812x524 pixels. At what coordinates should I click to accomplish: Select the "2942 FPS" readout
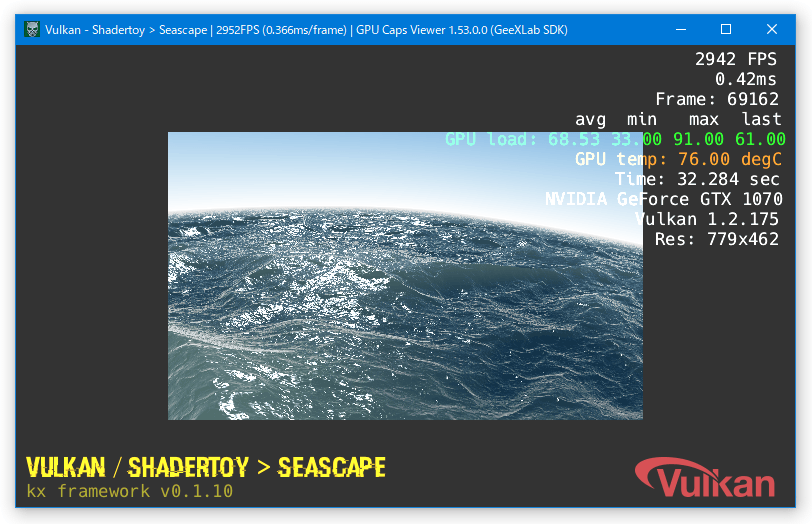point(735,59)
